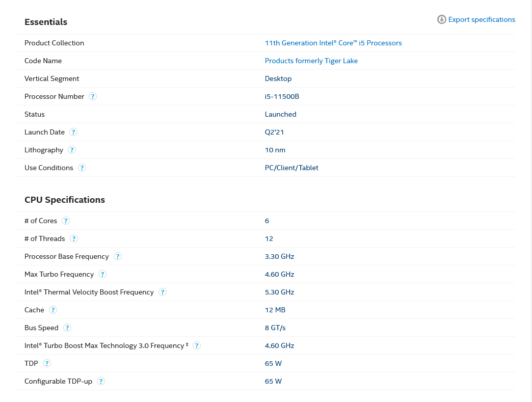
Task: Click the 12 threads value
Action: pos(269,238)
